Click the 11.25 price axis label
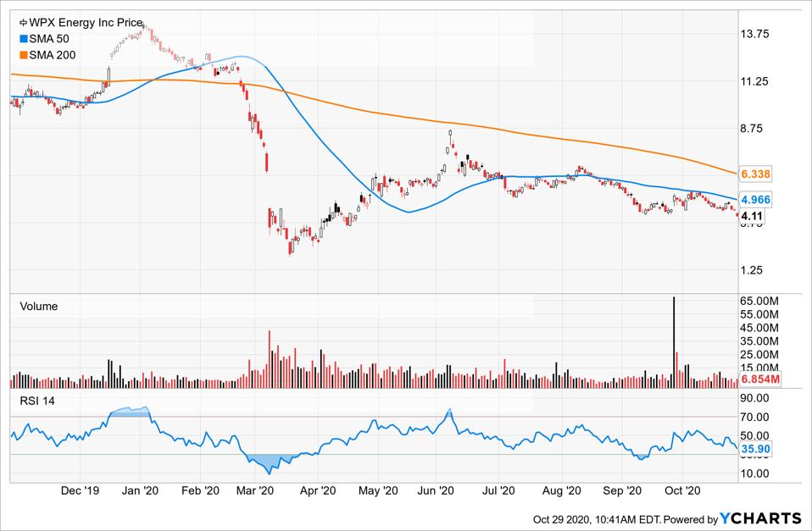Image resolution: width=812 pixels, height=531 pixels. (754, 81)
